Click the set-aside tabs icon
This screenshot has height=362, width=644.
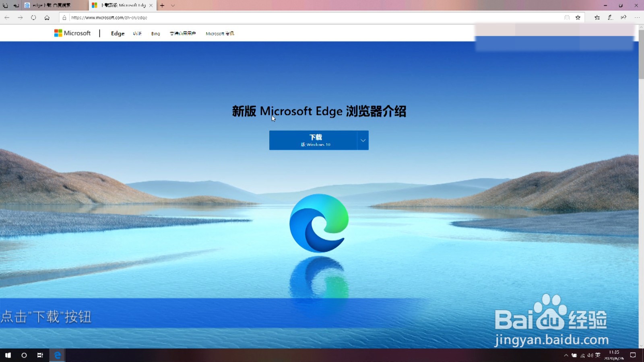coord(5,5)
